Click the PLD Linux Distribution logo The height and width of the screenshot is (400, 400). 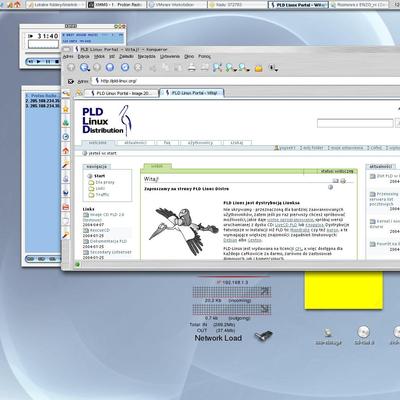(107, 120)
